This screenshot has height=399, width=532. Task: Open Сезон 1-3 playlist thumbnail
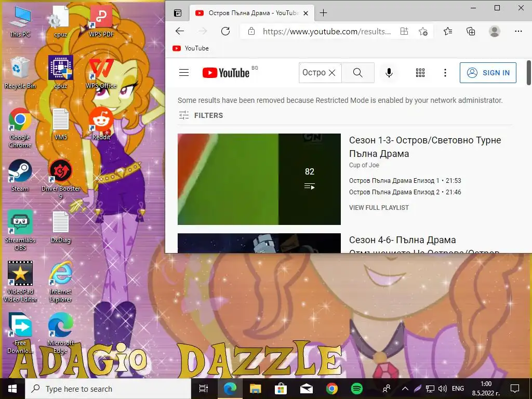click(259, 179)
